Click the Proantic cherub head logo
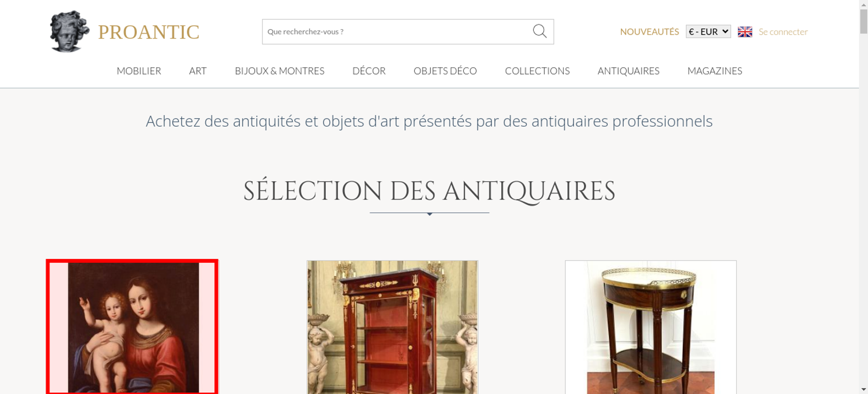The width and height of the screenshot is (868, 394). 69,32
